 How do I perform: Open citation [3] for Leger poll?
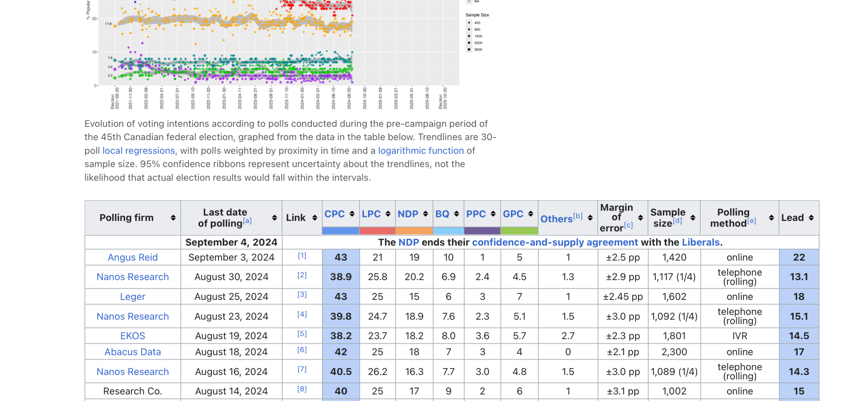click(302, 295)
